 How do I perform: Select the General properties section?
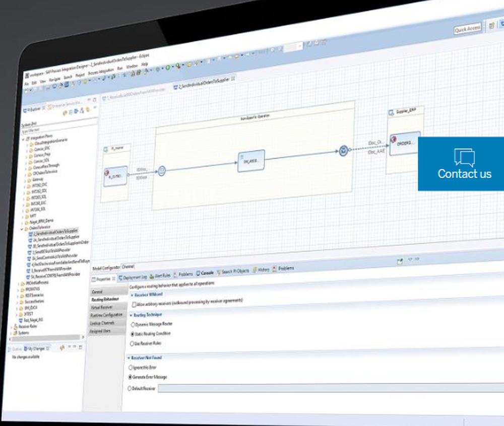(x=109, y=292)
